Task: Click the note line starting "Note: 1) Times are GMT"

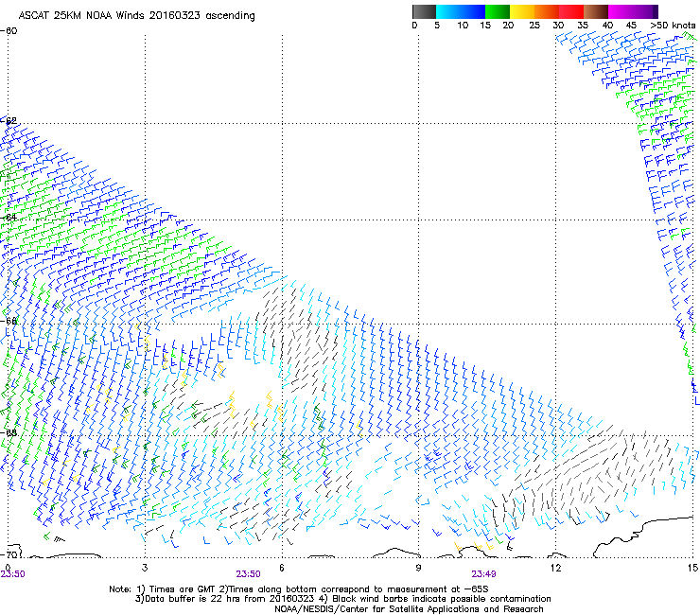Action: (299, 589)
